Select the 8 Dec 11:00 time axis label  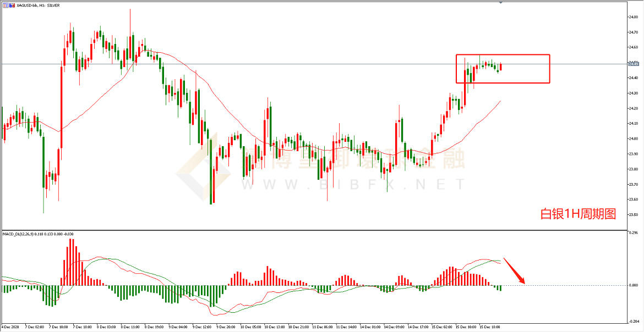pos(130,327)
